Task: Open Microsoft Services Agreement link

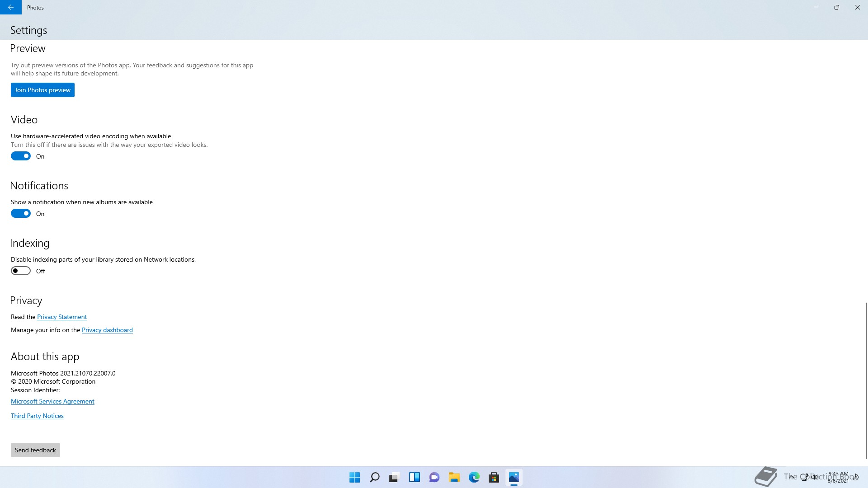Action: tap(52, 402)
